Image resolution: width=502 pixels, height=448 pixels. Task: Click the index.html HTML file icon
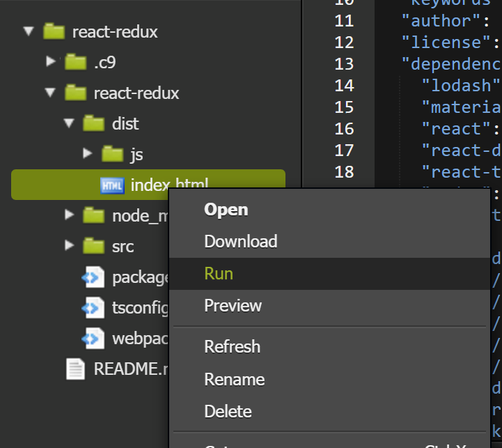click(x=112, y=185)
